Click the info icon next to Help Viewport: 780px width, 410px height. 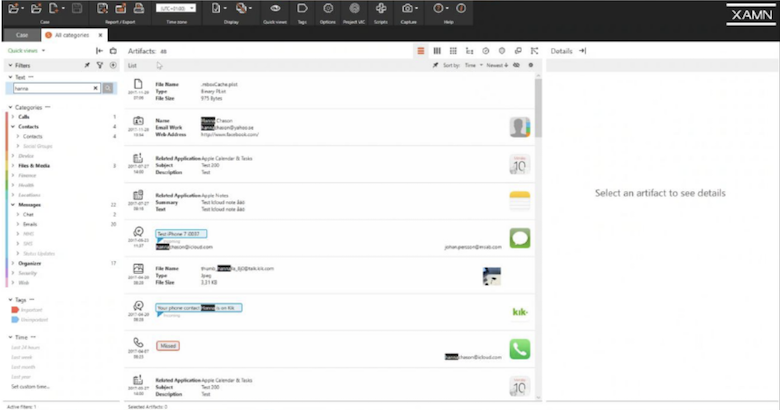coord(461,8)
